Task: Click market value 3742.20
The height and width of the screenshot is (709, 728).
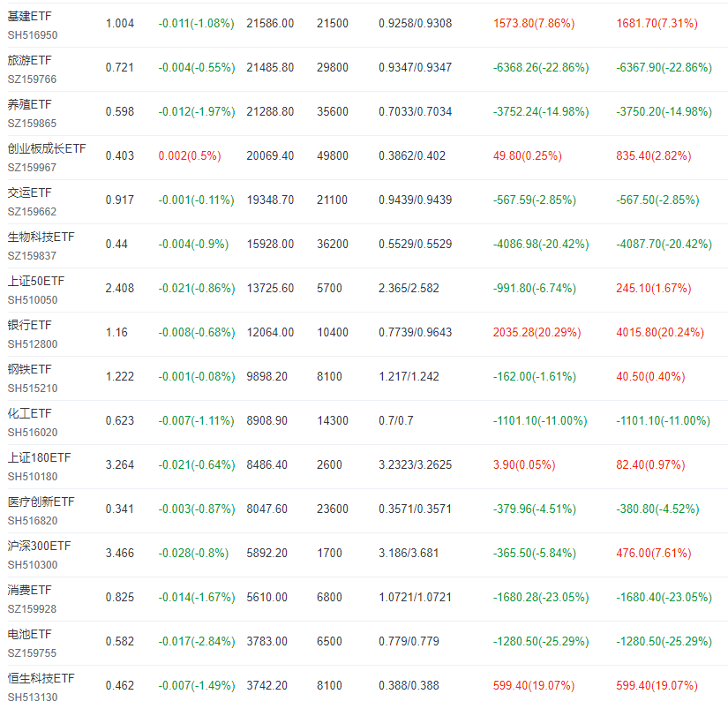Action: point(267,685)
